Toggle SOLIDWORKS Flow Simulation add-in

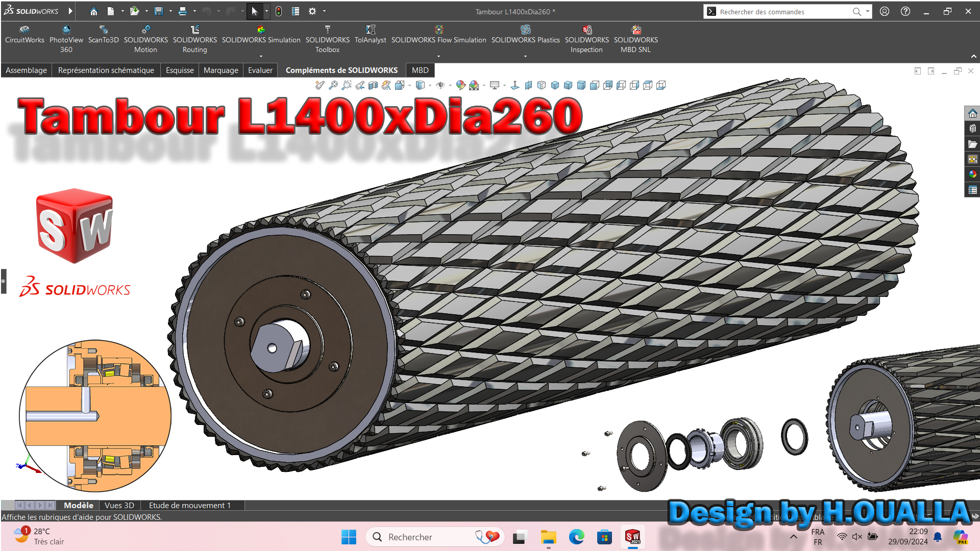click(x=439, y=35)
